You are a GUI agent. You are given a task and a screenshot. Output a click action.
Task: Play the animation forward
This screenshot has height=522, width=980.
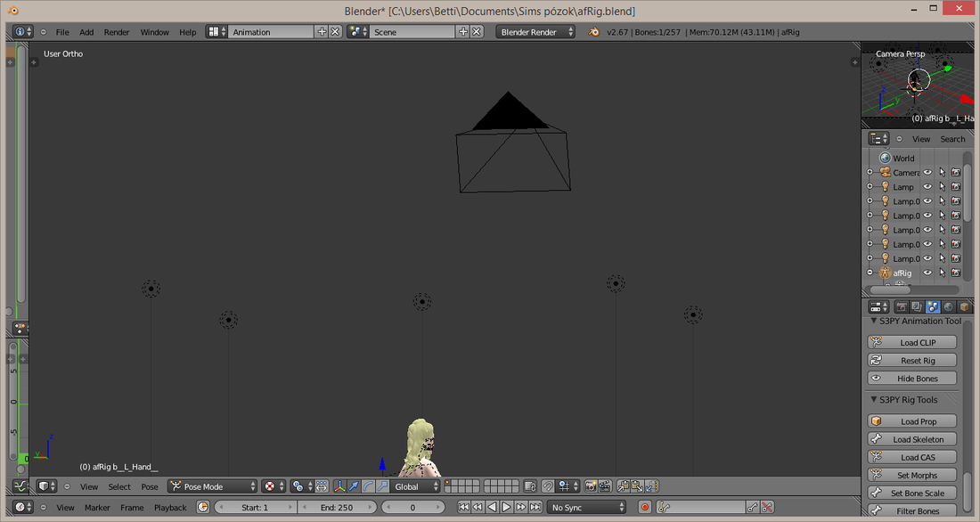506,507
